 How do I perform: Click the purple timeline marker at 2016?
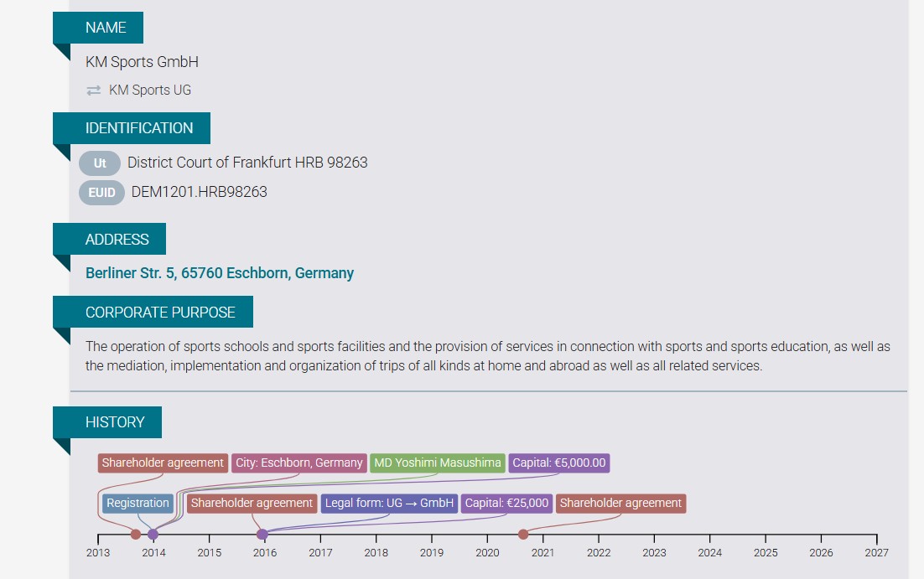tap(262, 535)
